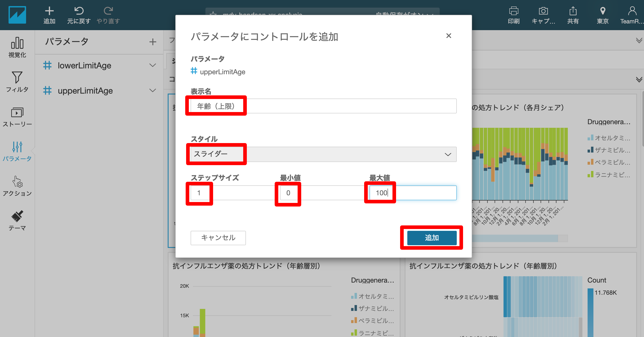The height and width of the screenshot is (337, 644).
Task: Click オセルタミ legend item in share chart
Action: pos(609,138)
